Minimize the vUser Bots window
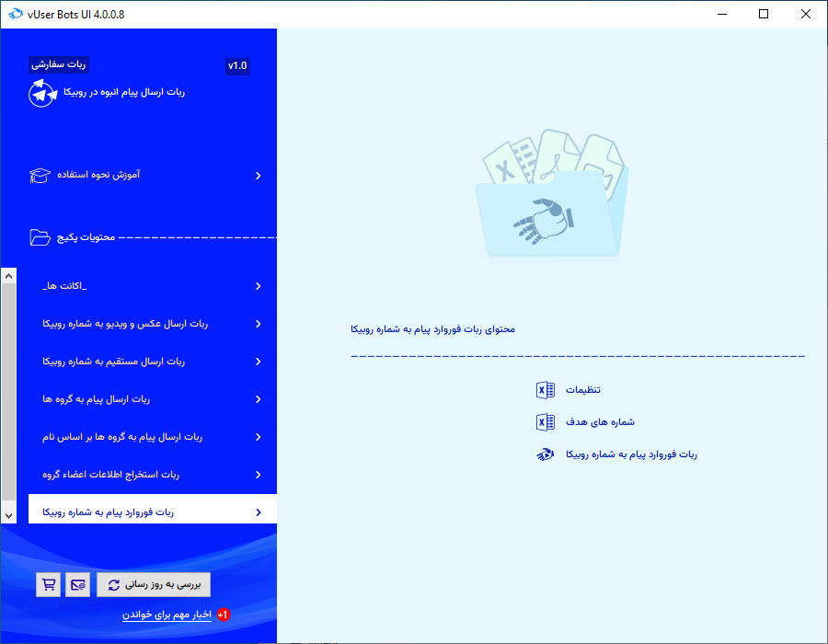Viewport: 828px width, 644px height. point(722,14)
